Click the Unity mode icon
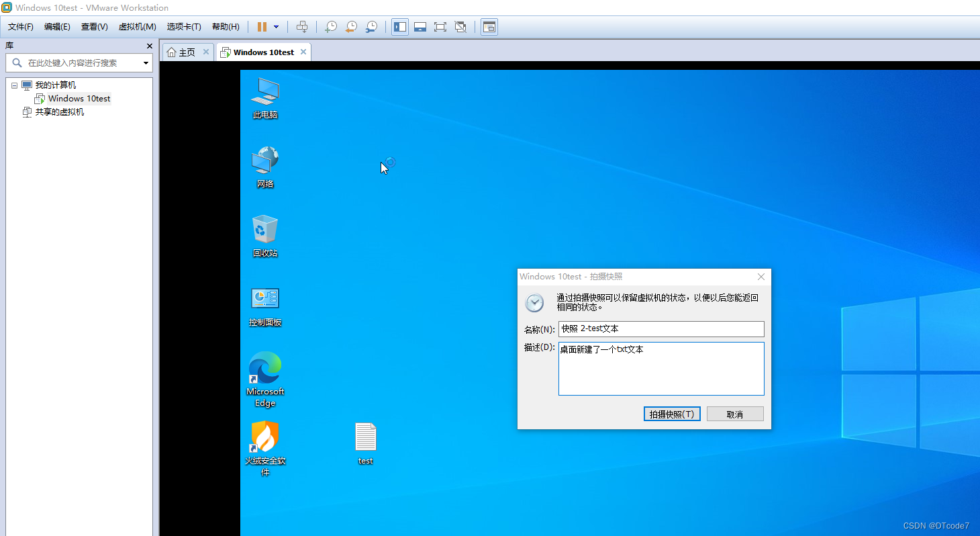This screenshot has width=980, height=536. [460, 27]
